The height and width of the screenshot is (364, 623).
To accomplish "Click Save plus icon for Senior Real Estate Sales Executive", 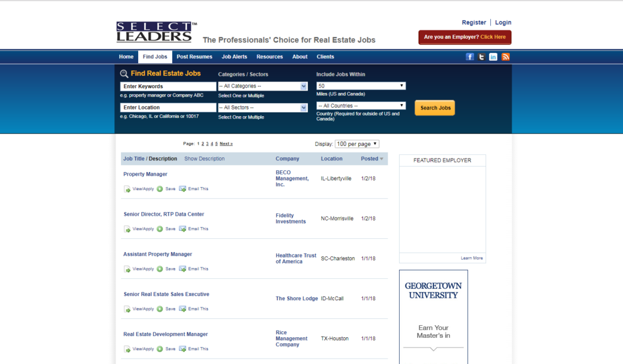I will pos(160,309).
